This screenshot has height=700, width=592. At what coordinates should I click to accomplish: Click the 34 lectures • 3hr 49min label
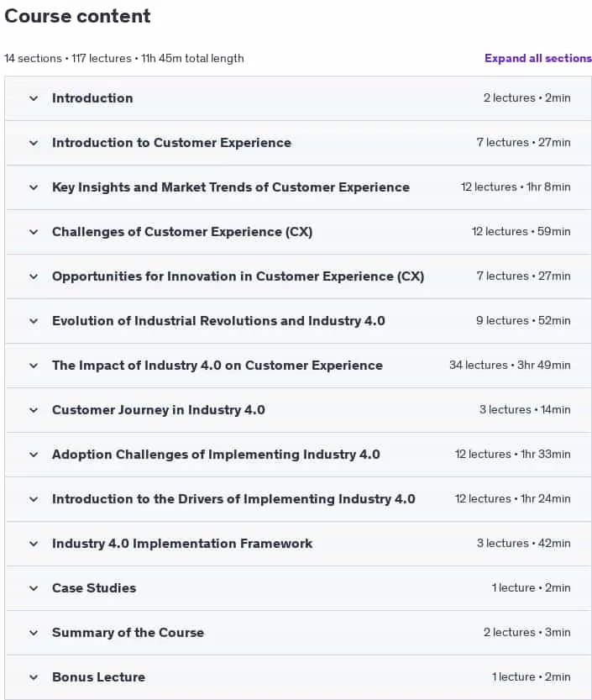(510, 366)
